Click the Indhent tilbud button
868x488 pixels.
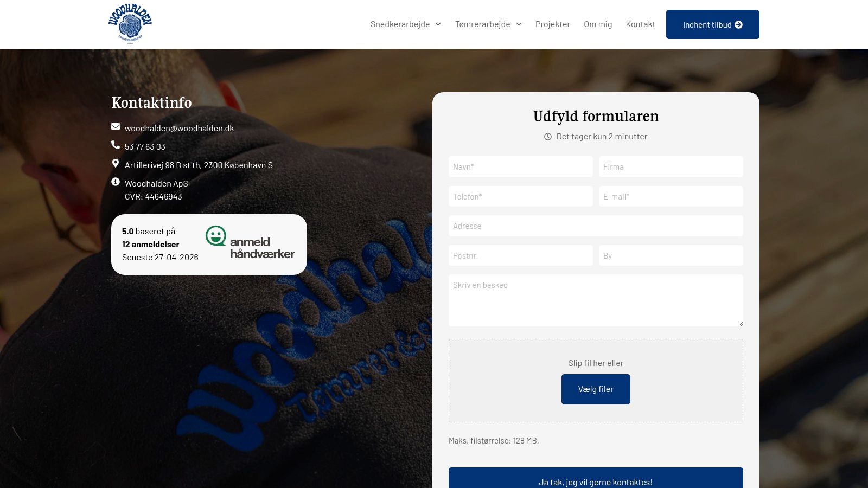pos(713,24)
